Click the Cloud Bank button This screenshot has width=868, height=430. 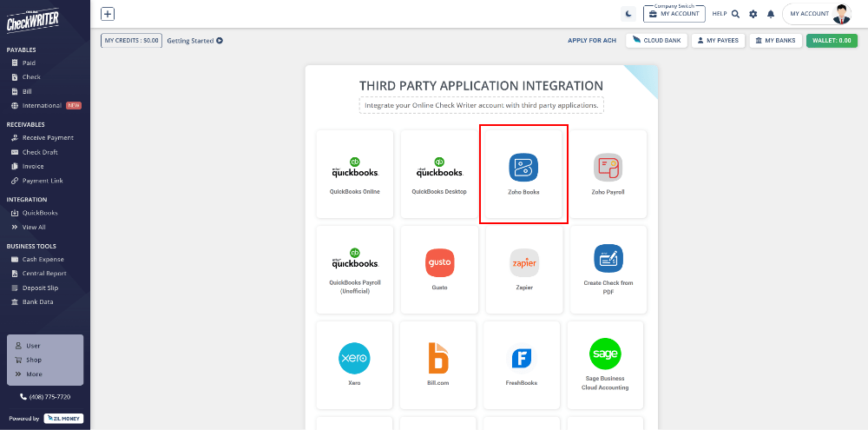point(657,40)
